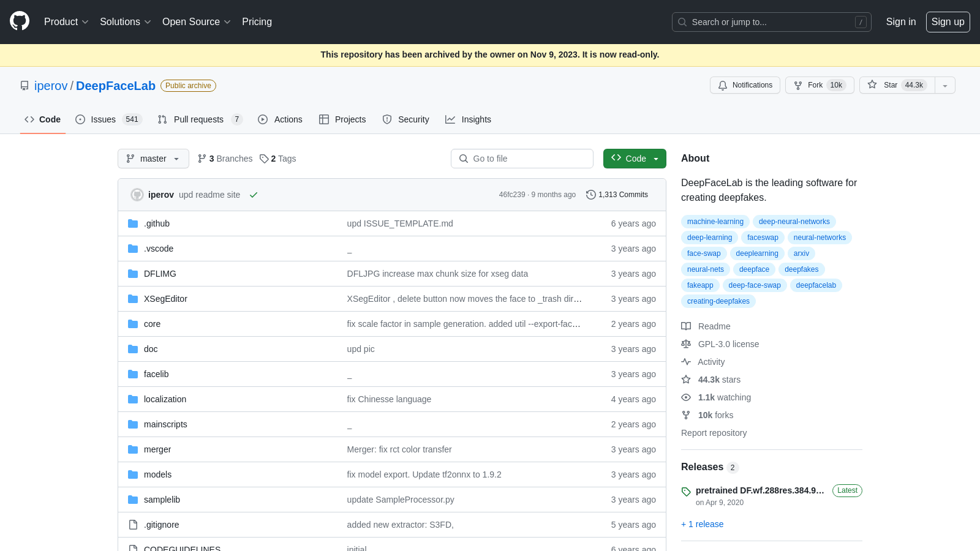Open the localization folder
980x551 pixels.
click(165, 399)
